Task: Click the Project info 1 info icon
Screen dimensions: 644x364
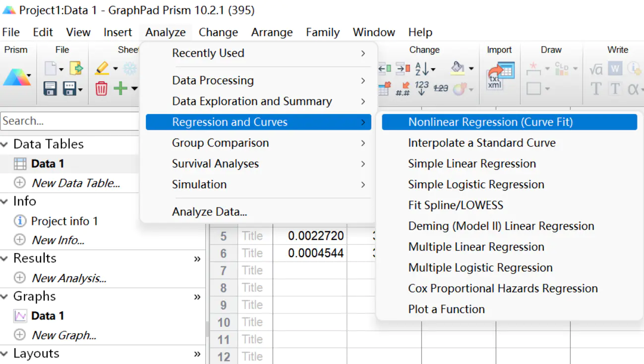Action: pos(20,221)
